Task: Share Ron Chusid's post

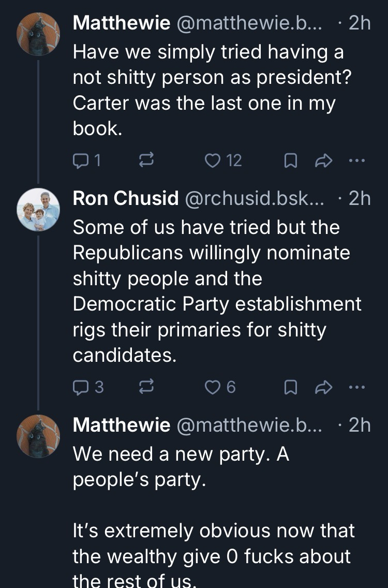Action: 323,387
